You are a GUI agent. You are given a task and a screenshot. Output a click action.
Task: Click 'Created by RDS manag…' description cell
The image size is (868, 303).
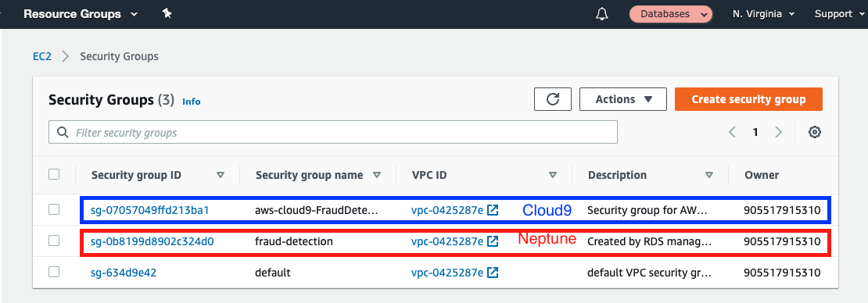[649, 241]
